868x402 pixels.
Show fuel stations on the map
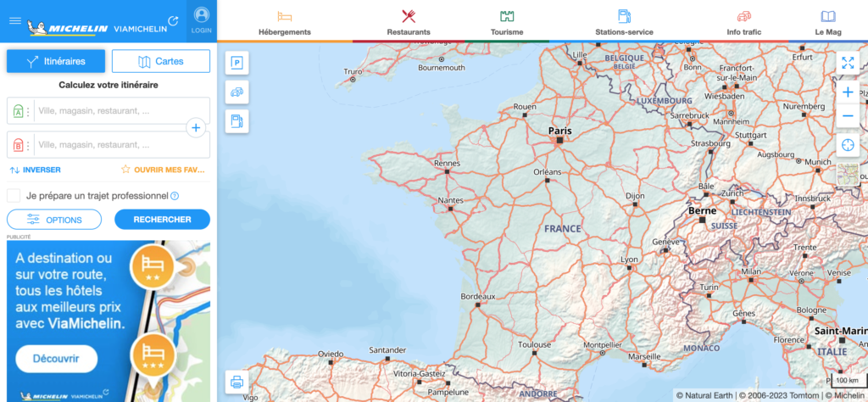(x=237, y=120)
